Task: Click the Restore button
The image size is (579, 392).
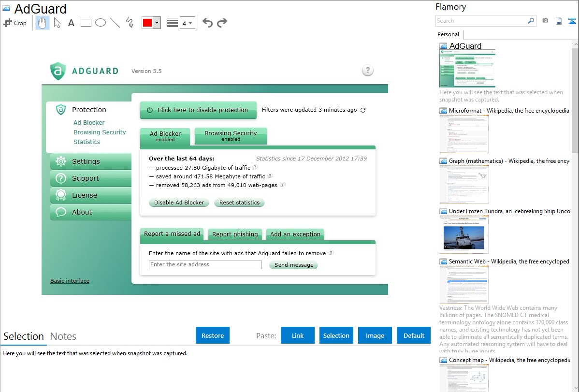Action: click(x=213, y=335)
